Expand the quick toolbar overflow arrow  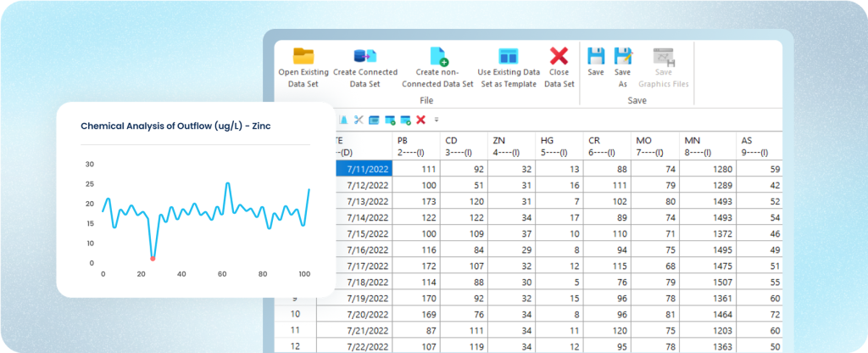[437, 120]
